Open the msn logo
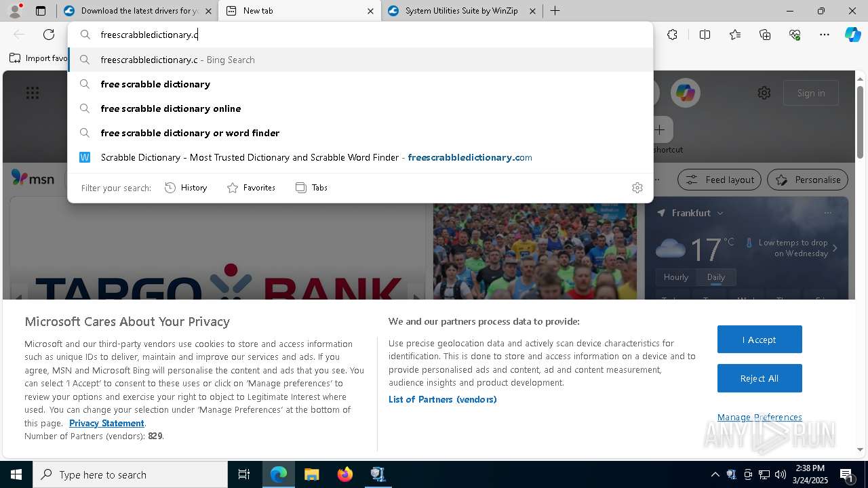Image resolution: width=868 pixels, height=488 pixels. pos(33,178)
